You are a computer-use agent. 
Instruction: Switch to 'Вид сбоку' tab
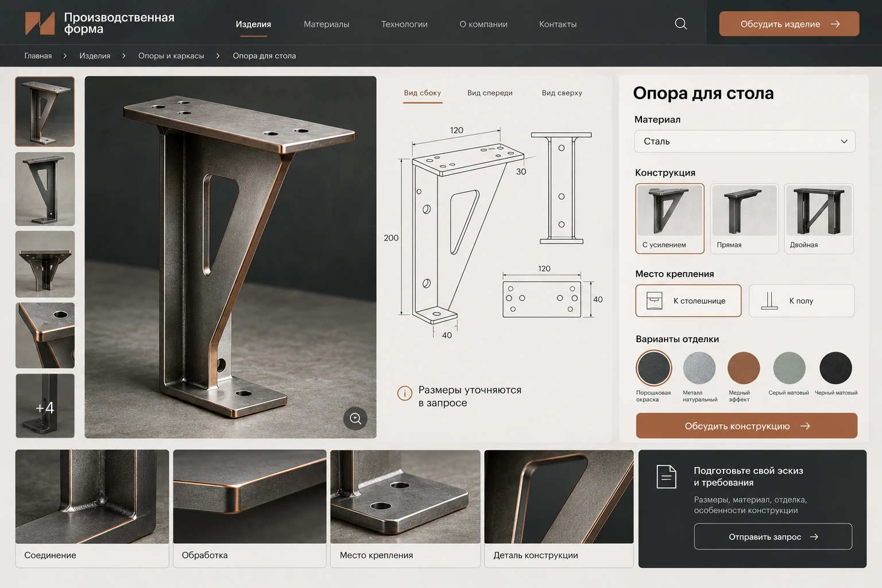click(x=423, y=93)
